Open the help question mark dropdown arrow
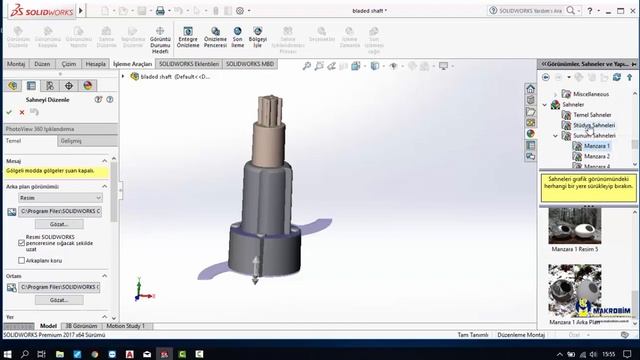Screen dimensions: 640x360 pos(598,11)
